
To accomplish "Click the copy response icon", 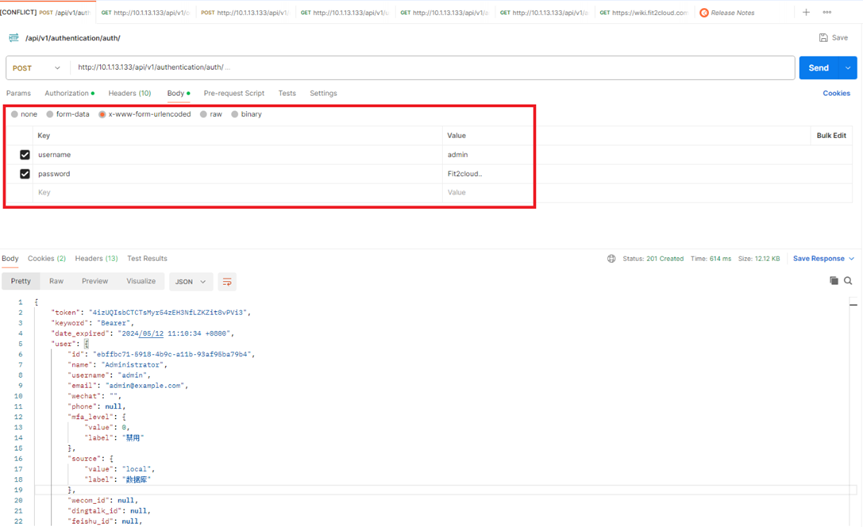I will [x=834, y=281].
